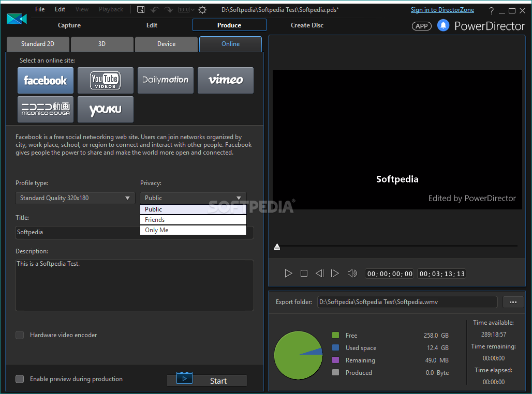The image size is (532, 394).
Task: Click duration timecode 00;03;13;13
Action: (442, 274)
